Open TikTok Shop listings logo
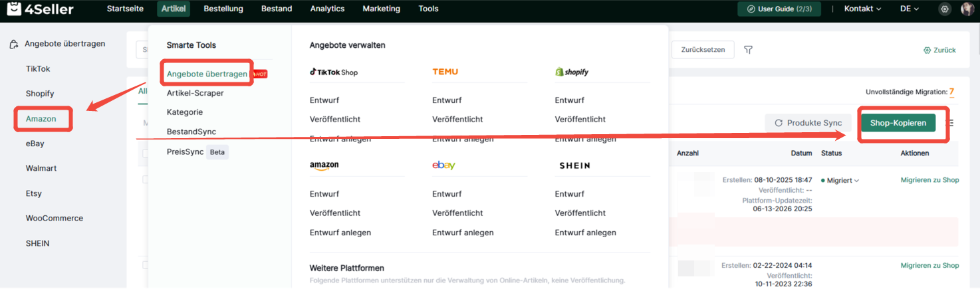This screenshot has width=980, height=291. [334, 72]
